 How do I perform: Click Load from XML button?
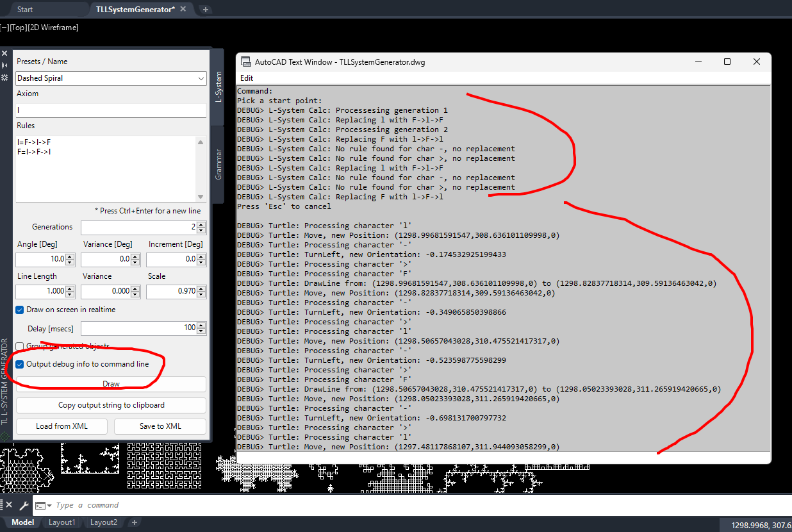pyautogui.click(x=62, y=426)
